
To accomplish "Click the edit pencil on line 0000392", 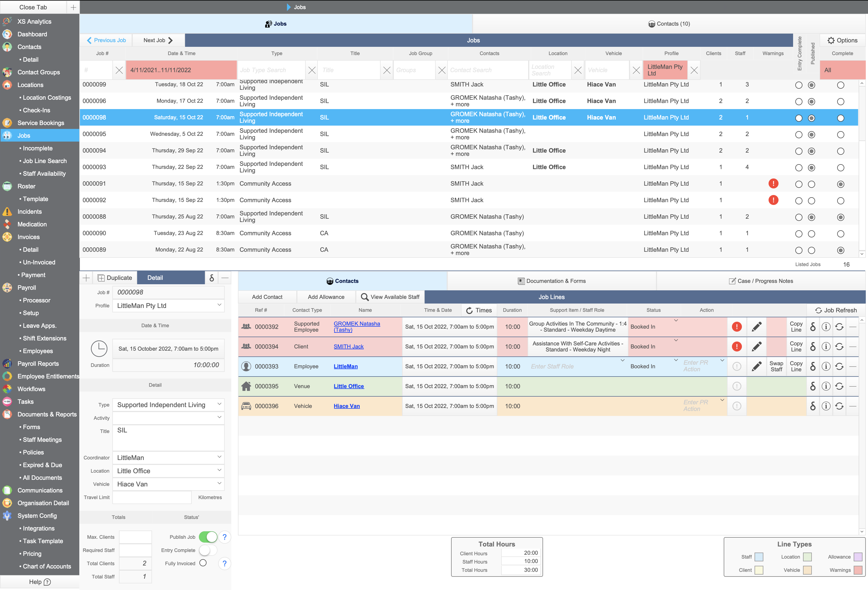I will [757, 327].
